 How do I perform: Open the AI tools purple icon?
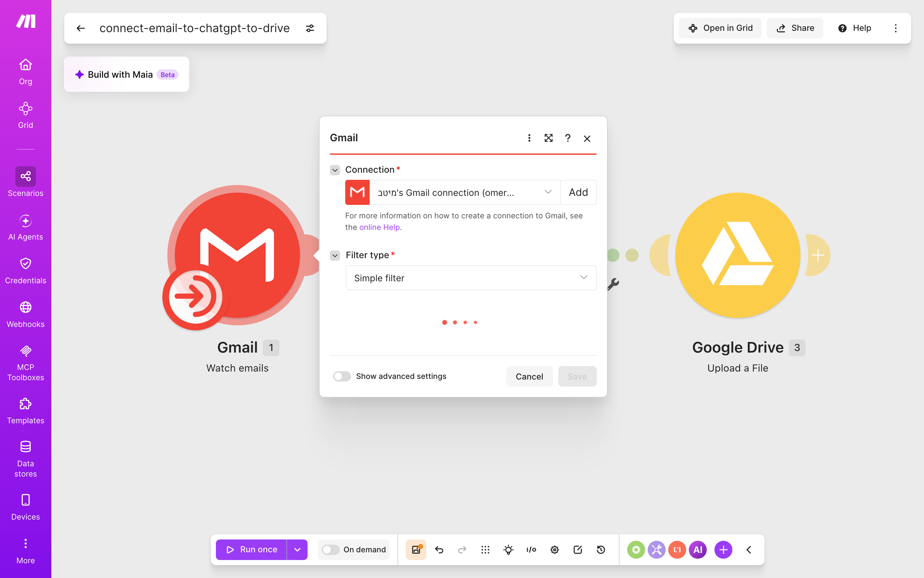(x=697, y=550)
